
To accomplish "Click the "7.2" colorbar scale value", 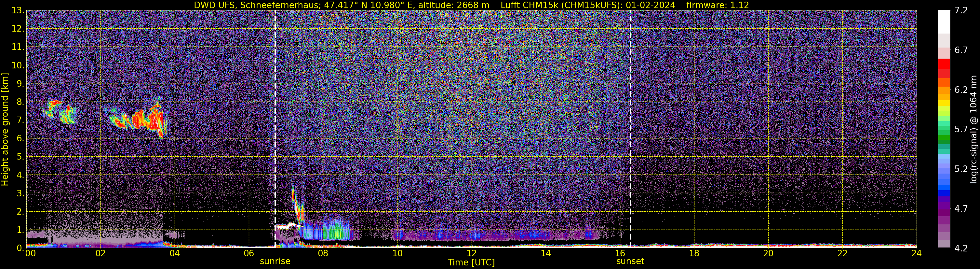I will click(961, 10).
